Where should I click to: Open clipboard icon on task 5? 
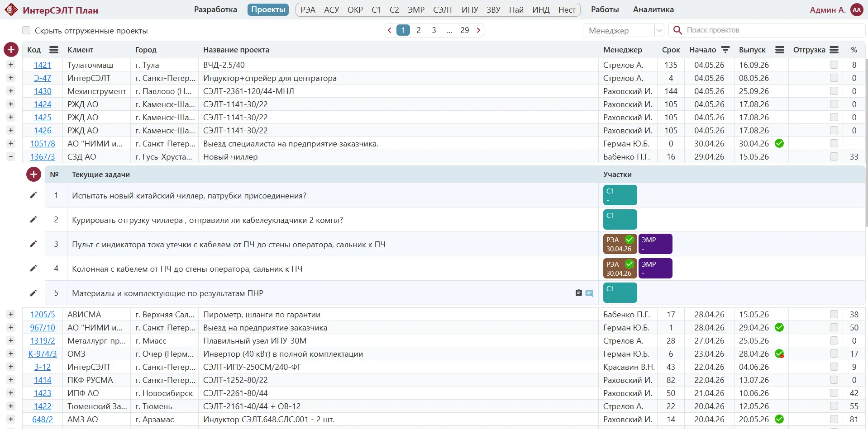pos(578,293)
